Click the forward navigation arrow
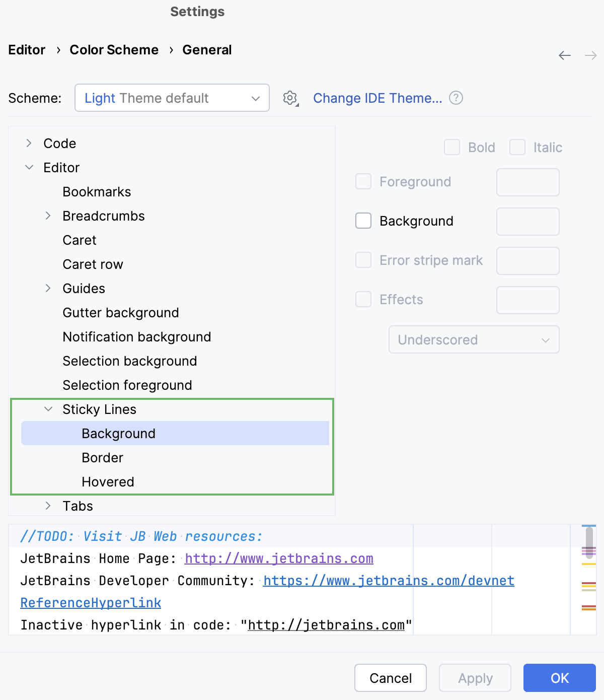 [589, 55]
